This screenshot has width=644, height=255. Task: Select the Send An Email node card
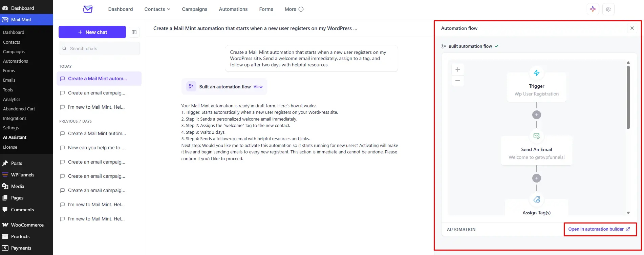(537, 150)
